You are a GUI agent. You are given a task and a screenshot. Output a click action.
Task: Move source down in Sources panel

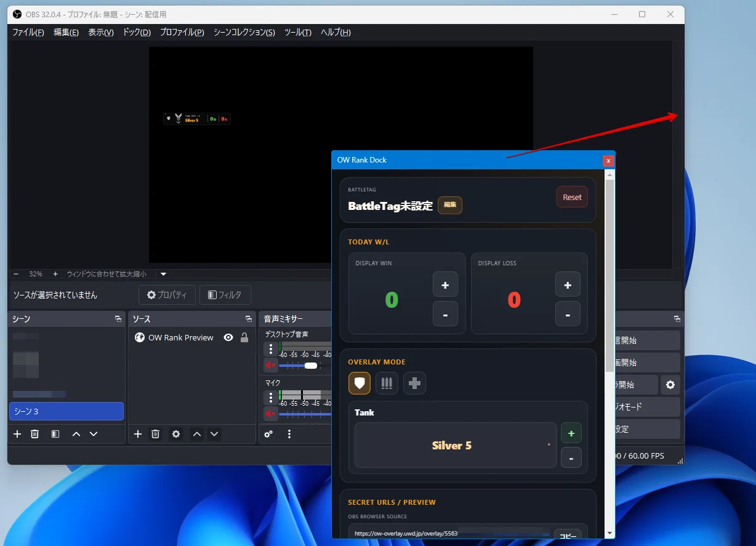click(214, 434)
